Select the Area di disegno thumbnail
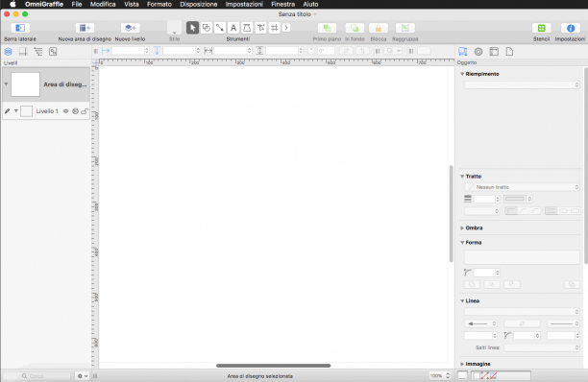This screenshot has width=588, height=382. pos(25,84)
